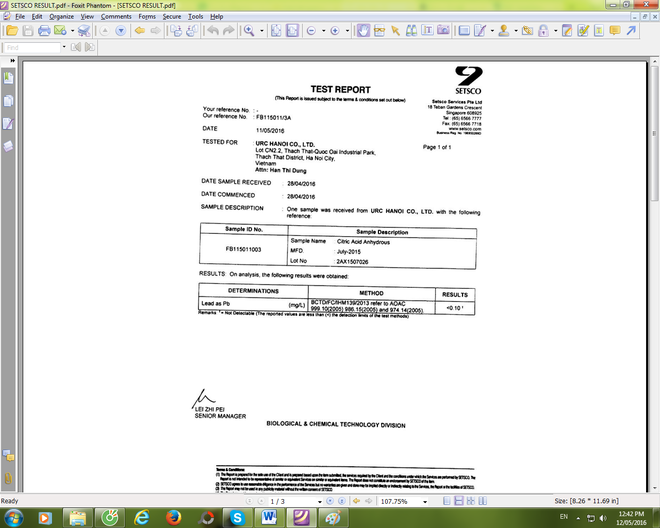Go to next page via status bar button
The image size is (660, 528).
pos(330,501)
